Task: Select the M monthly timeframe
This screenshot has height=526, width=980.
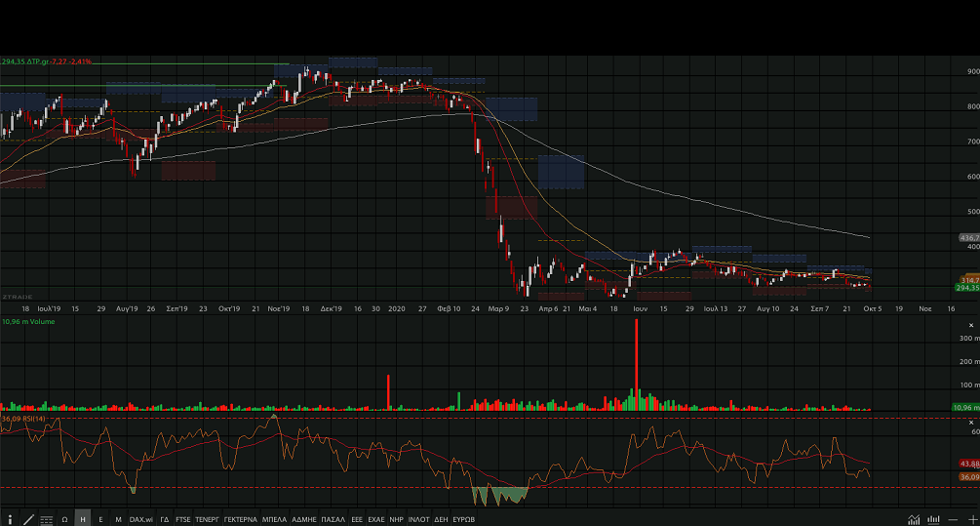Action: (118, 519)
